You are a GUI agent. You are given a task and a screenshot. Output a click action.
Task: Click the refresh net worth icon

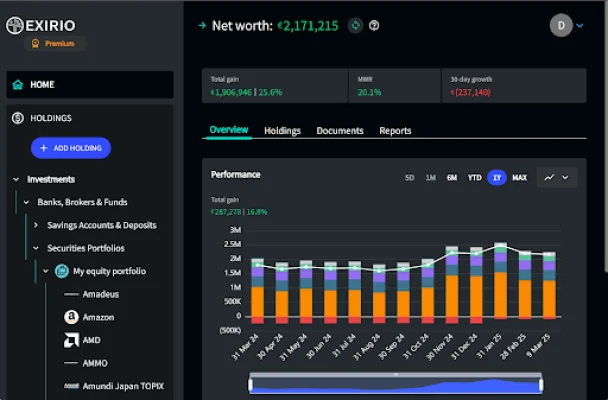click(355, 25)
